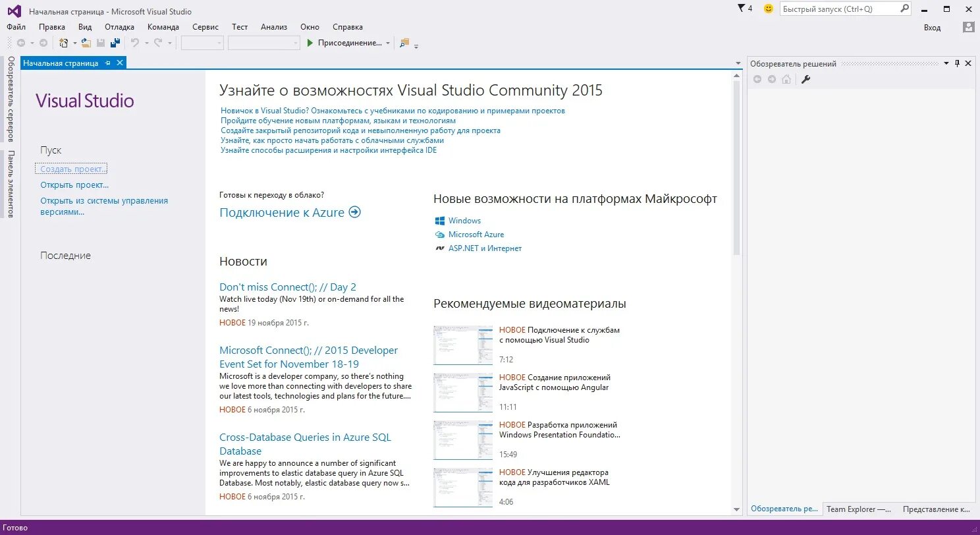The image size is (980, 535).
Task: Click the New Project toolbar icon
Action: point(64,43)
